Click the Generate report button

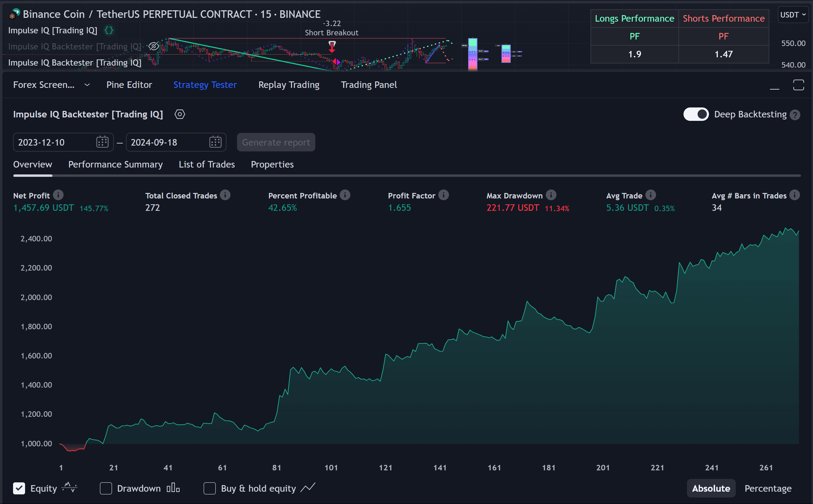276,142
